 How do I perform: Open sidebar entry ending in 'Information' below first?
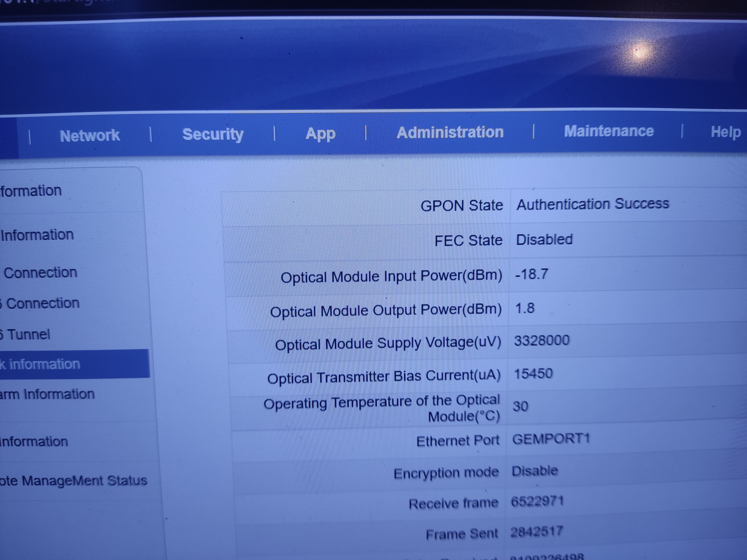37,235
